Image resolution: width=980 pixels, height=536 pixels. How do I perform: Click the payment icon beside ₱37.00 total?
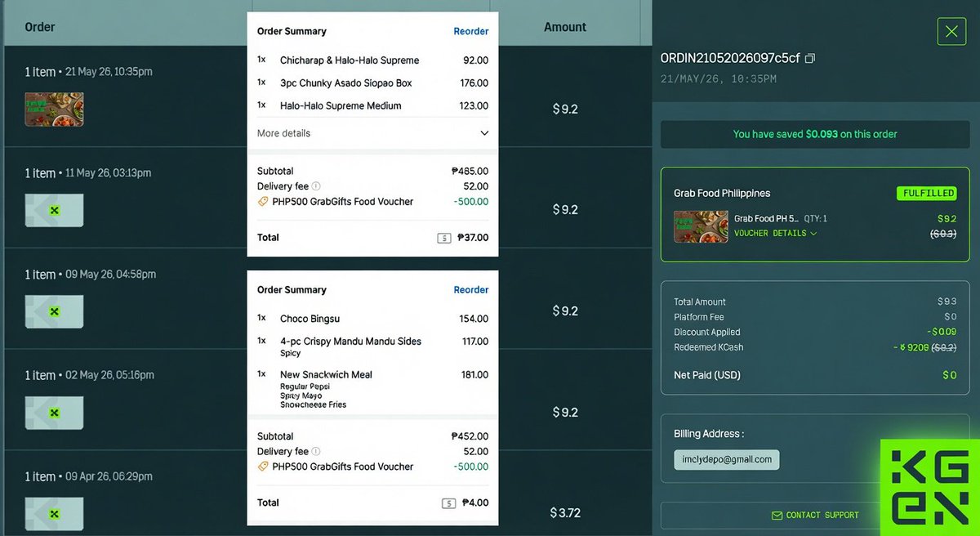click(444, 239)
